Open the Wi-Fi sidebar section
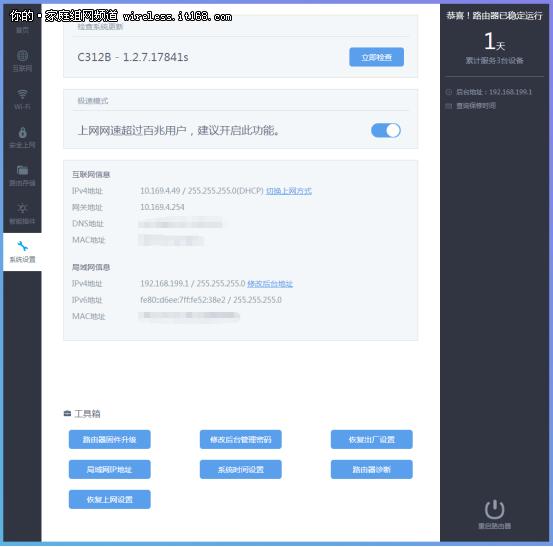 [x=22, y=99]
